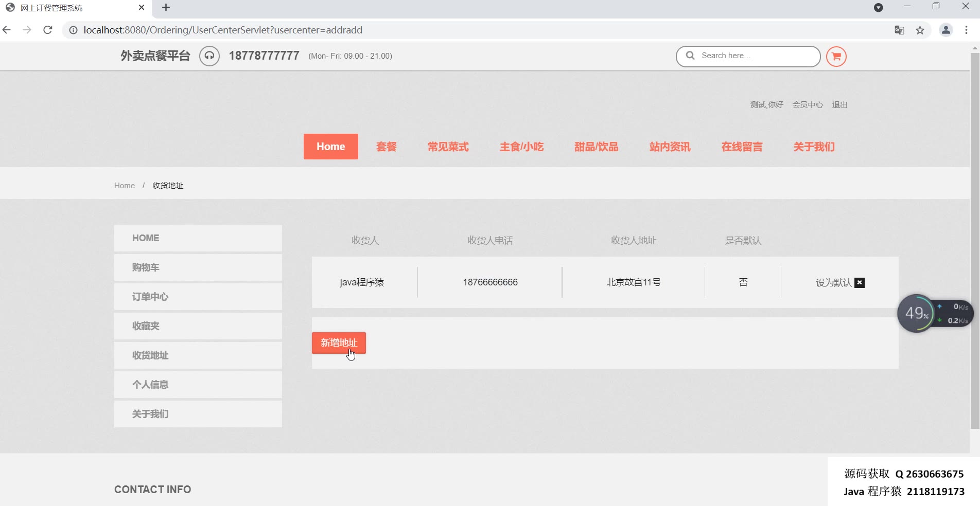This screenshot has width=980, height=506.
Task: Focus the Search here input field
Action: [x=748, y=56]
